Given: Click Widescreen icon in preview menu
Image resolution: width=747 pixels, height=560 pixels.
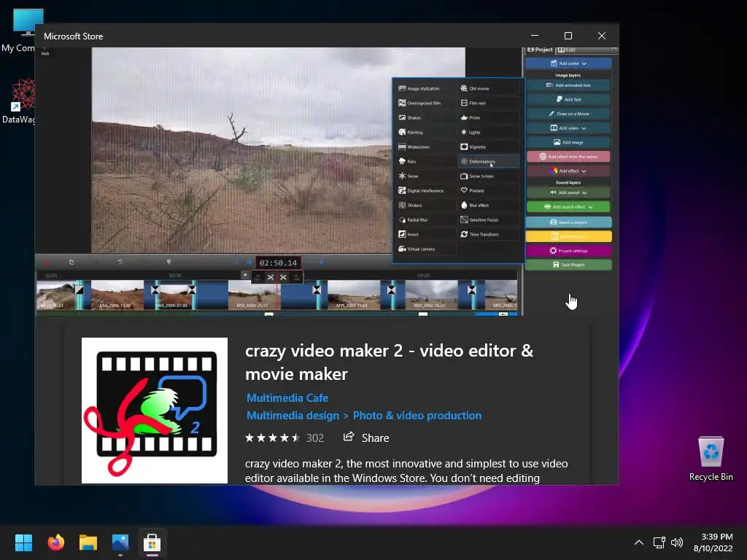Looking at the screenshot, I should pos(402,147).
